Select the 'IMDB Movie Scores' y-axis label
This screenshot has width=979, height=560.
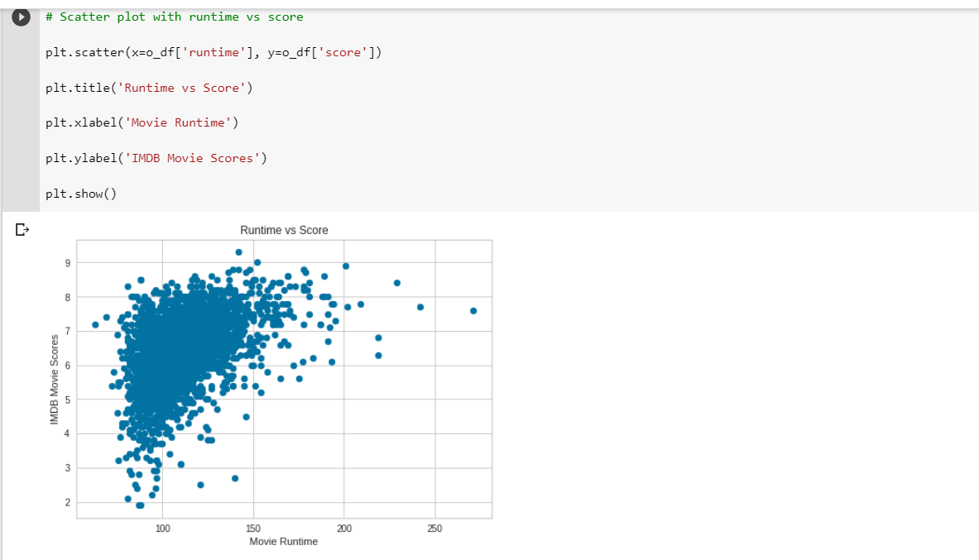tap(55, 380)
